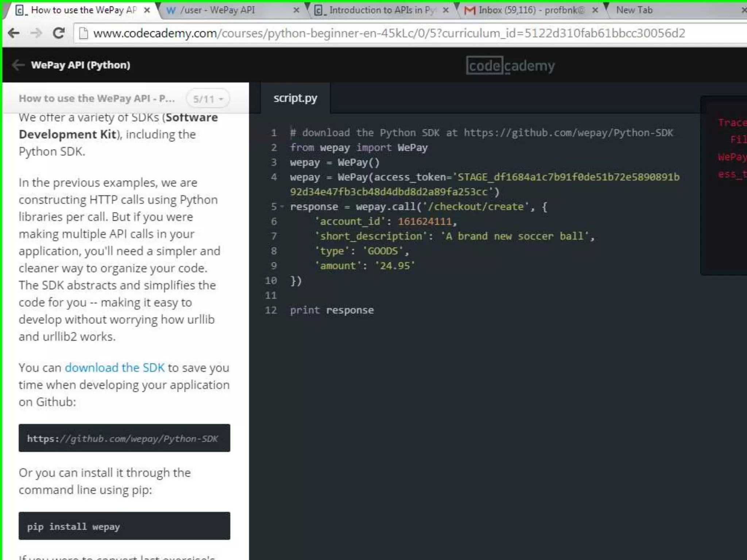Click the 'How to use the WePay API - P...' heading
The height and width of the screenshot is (560, 747).
click(97, 98)
